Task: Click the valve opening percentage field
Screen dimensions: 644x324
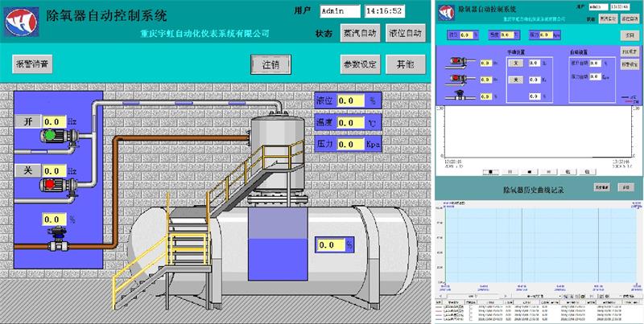Action: [x=53, y=219]
